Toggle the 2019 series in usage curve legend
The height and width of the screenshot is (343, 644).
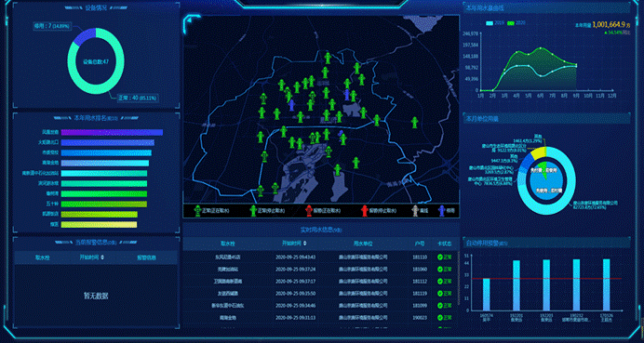pyautogui.click(x=494, y=23)
